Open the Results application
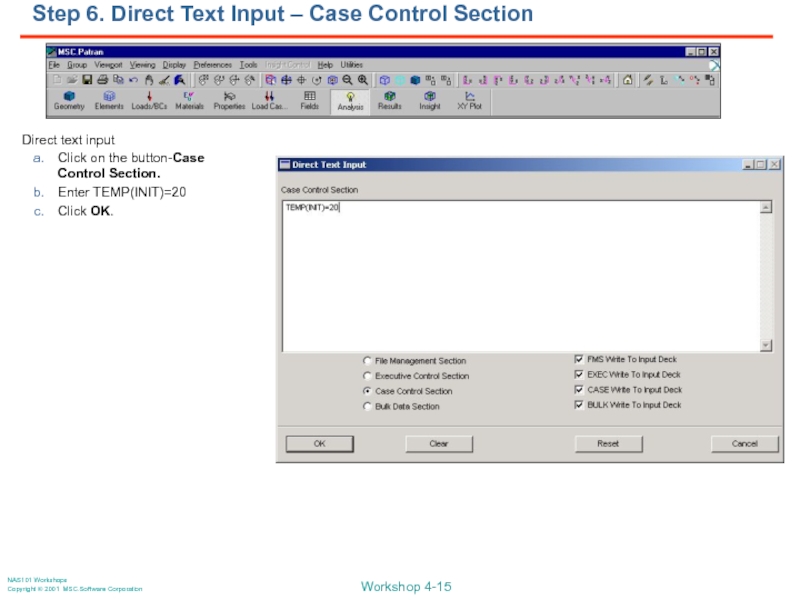This screenshot has height=600, width=800. (x=390, y=101)
